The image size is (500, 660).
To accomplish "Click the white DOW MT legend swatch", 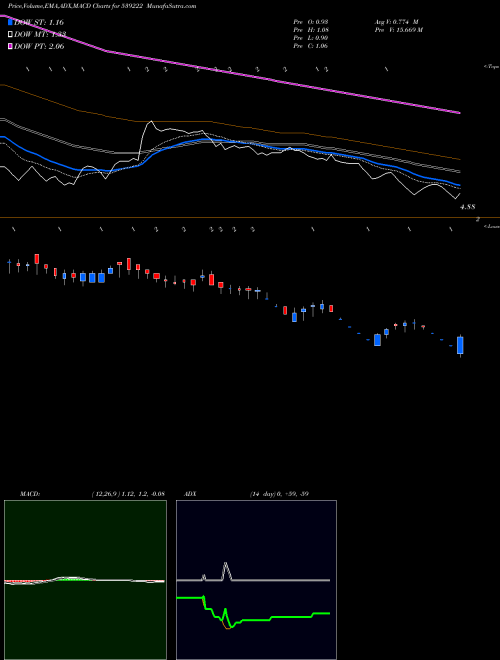I will tap(11, 35).
